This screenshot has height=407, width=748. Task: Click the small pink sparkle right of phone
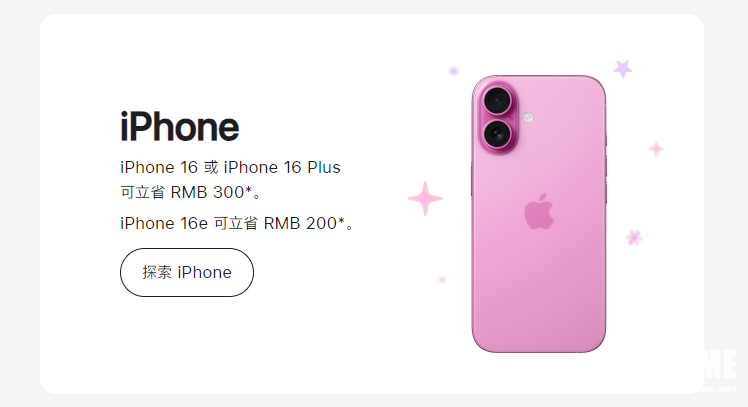tap(656, 149)
